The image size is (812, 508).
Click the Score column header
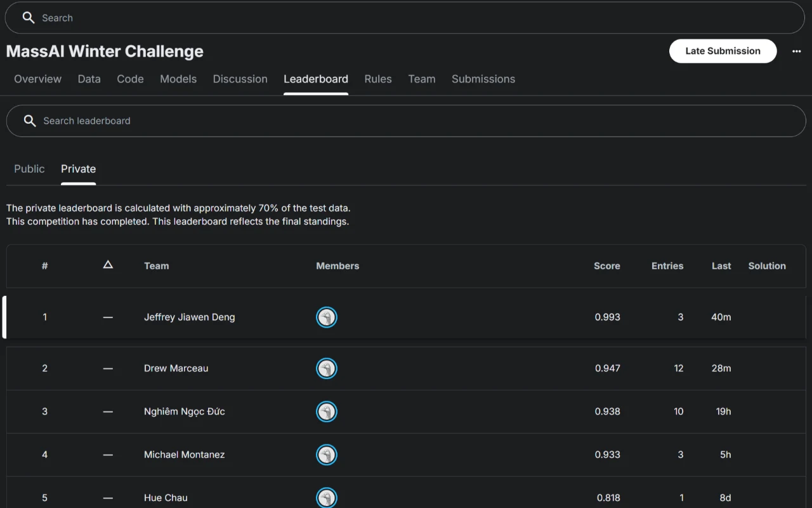tap(607, 266)
